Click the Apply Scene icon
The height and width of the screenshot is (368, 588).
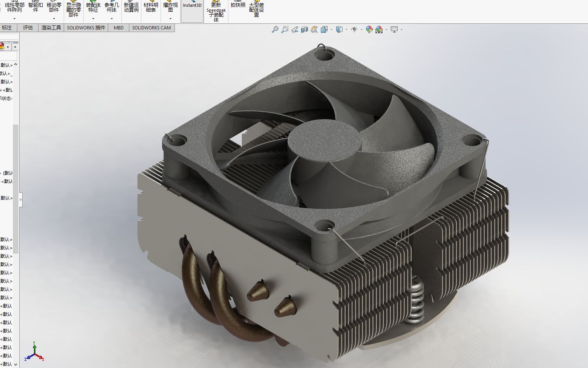378,29
